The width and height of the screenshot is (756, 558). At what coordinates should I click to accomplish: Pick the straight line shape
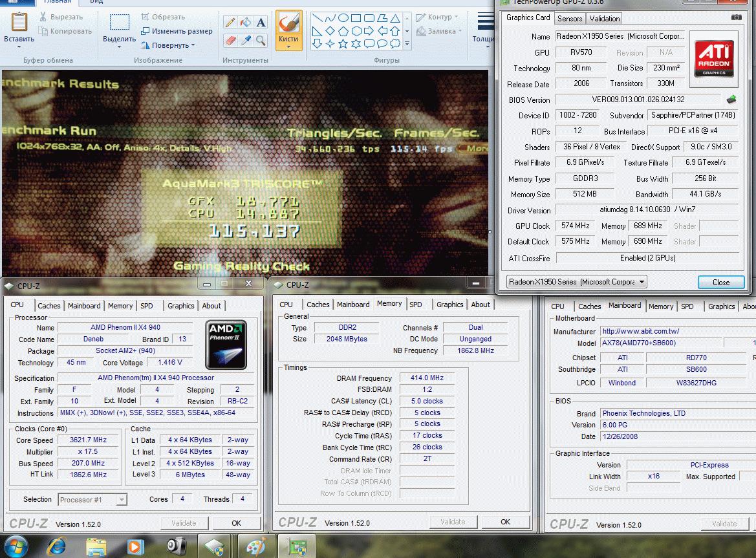tap(318, 18)
